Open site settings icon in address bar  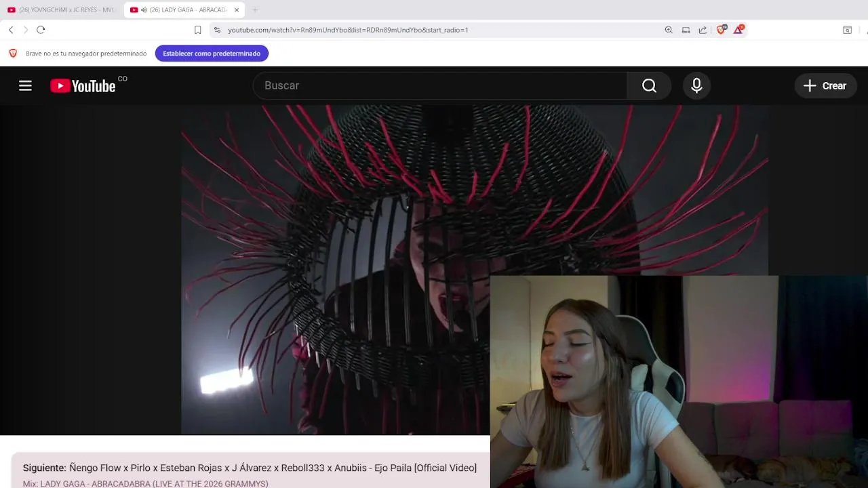217,30
